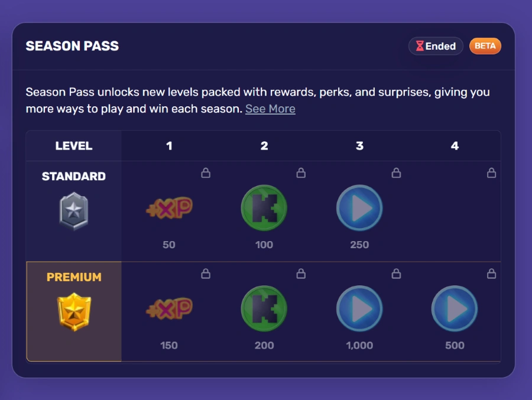Click the Ended status button
The height and width of the screenshot is (400, 532).
[436, 46]
